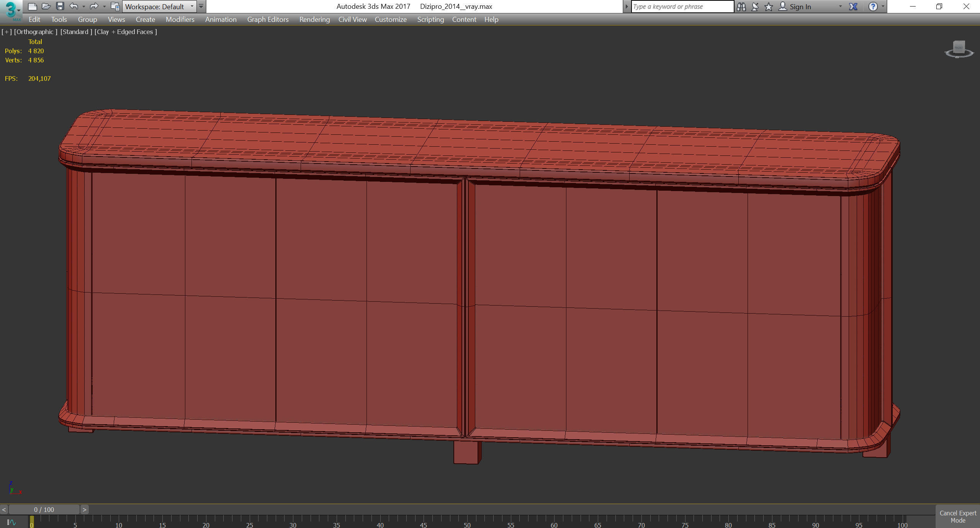
Task: Click the Undo arrow icon
Action: pyautogui.click(x=74, y=6)
